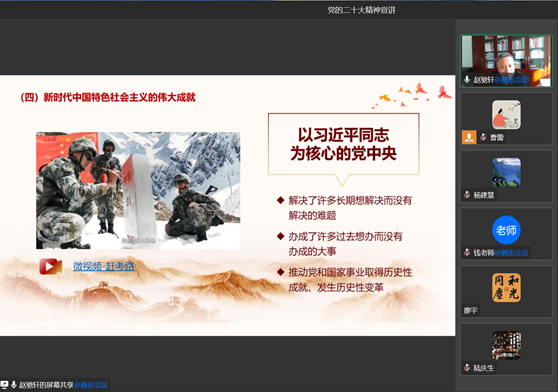Viewport: 558px width, 392px height.
Task: Click muted mic icon next to 曹蕾
Action: coord(483,137)
